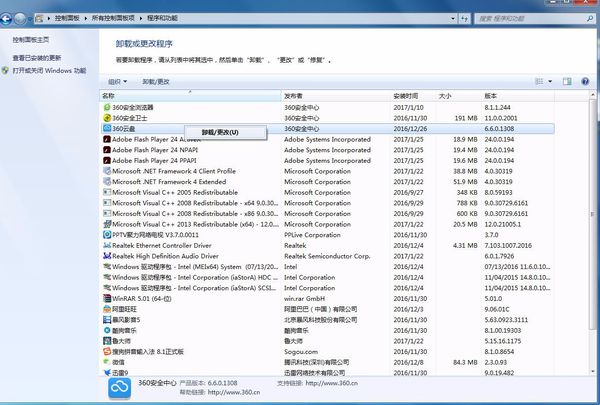Open the help question mark icon

click(585, 81)
